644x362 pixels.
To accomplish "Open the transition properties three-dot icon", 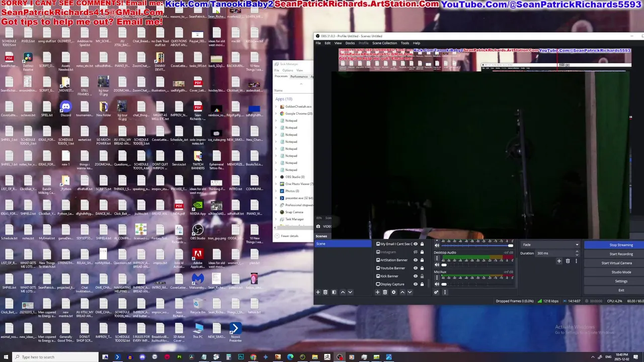I will [576, 261].
